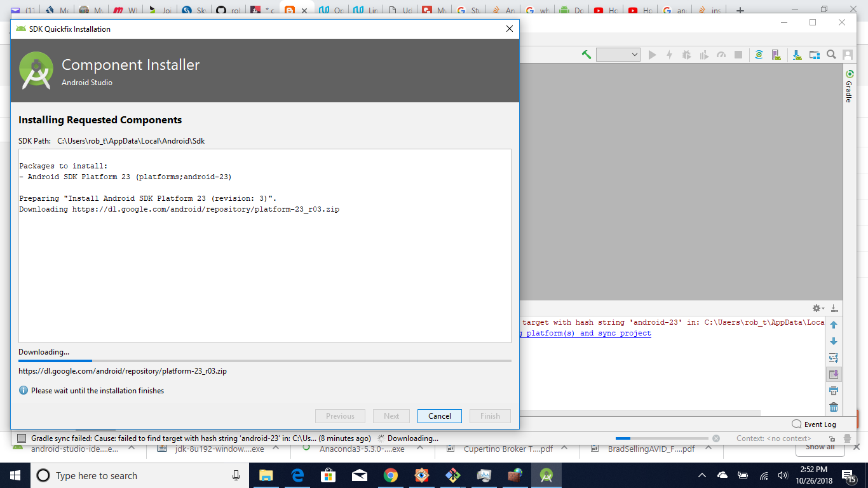This screenshot has width=868, height=488.
Task: Click the hector inspector icon in status bar
Action: click(x=847, y=438)
